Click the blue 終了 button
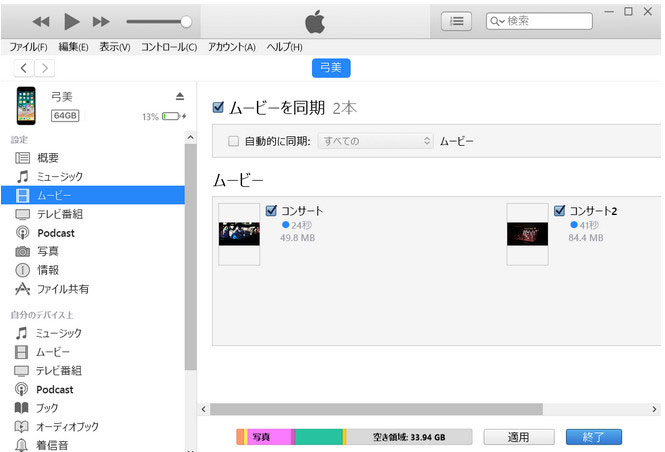The height and width of the screenshot is (452, 665). (593, 437)
